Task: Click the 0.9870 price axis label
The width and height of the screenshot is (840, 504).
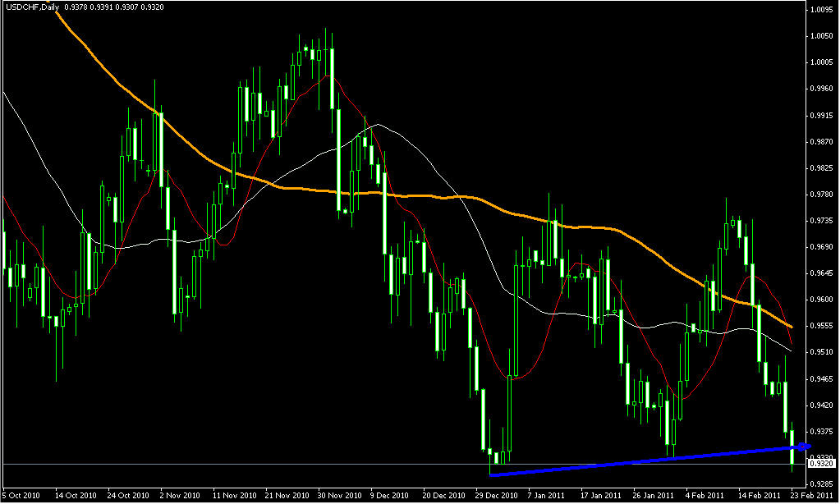Action: pyautogui.click(x=822, y=141)
